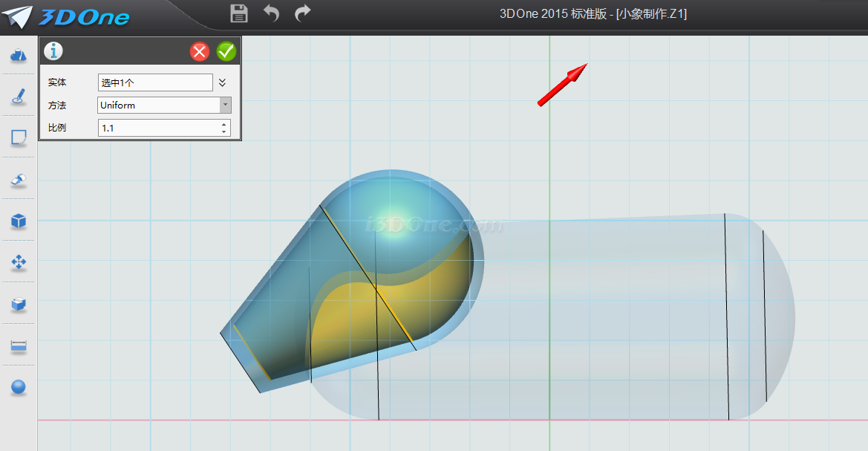Decrease the 比例 value with down arrow
868x451 pixels.
[224, 132]
